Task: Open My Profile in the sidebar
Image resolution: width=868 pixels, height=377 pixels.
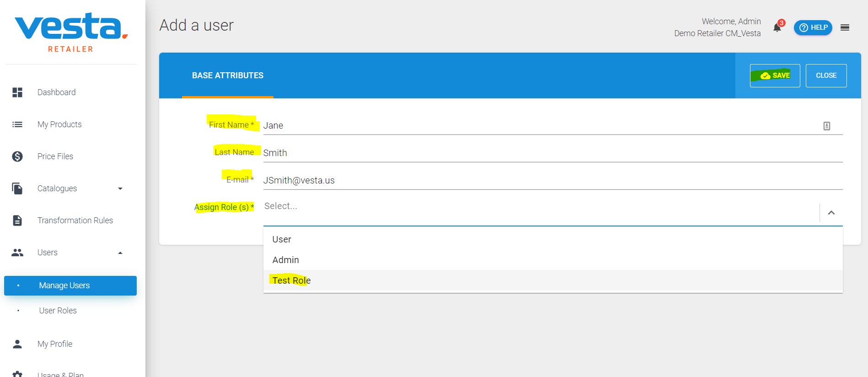Action: pyautogui.click(x=55, y=344)
